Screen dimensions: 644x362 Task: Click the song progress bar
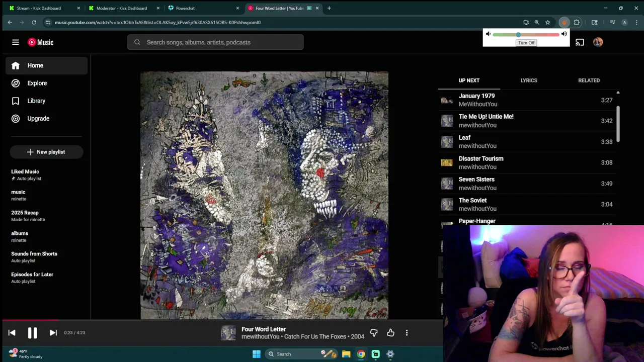[221, 320]
